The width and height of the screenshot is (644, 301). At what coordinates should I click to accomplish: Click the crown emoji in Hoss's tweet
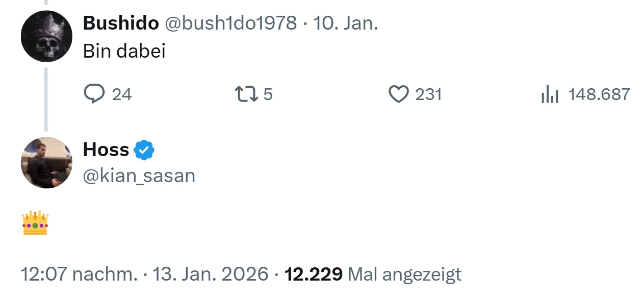click(35, 223)
